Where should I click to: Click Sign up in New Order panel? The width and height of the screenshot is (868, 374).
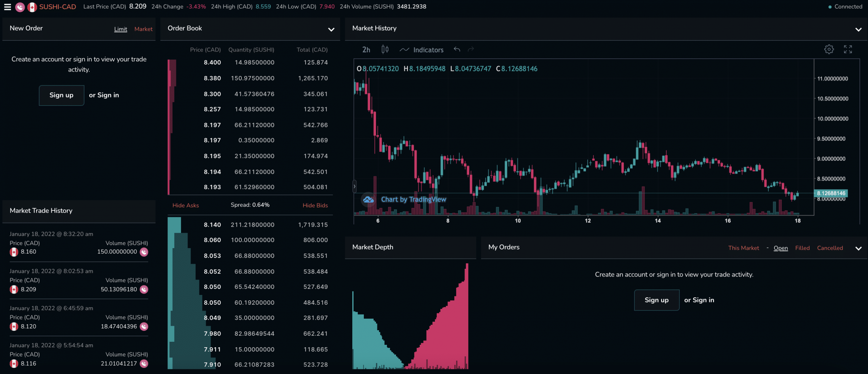61,95
